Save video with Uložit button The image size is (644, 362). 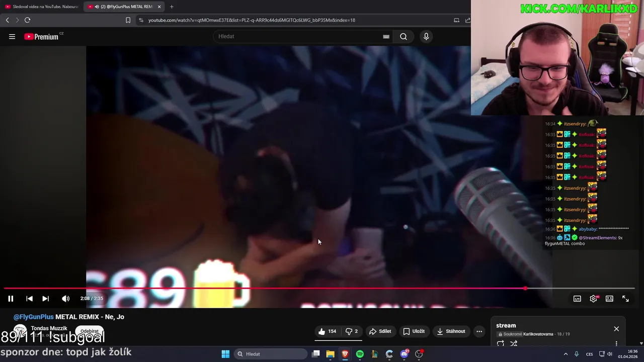[414, 331]
